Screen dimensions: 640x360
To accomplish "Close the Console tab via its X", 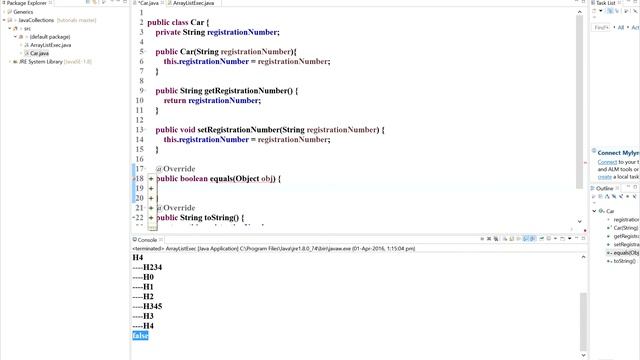I will (x=161, y=240).
